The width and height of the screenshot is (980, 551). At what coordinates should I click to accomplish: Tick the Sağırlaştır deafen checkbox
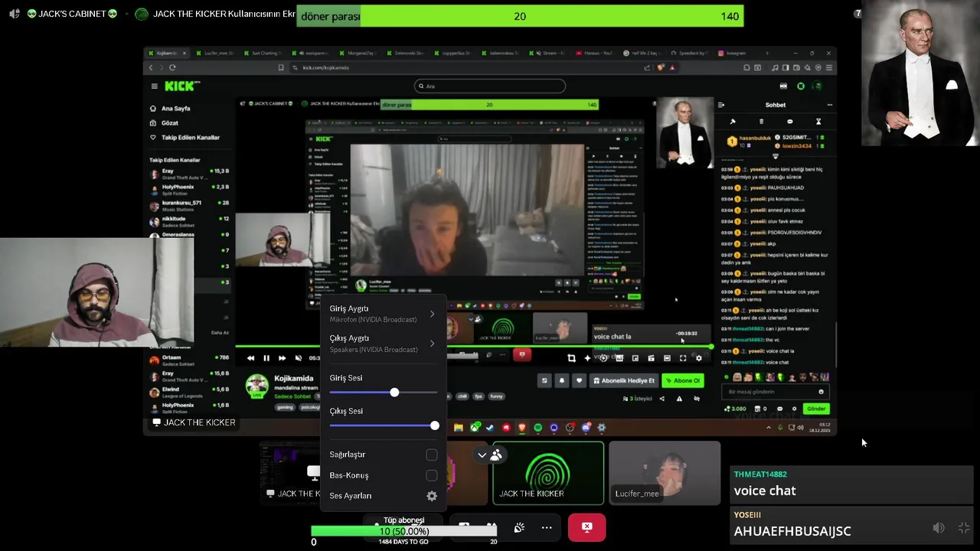pos(432,455)
